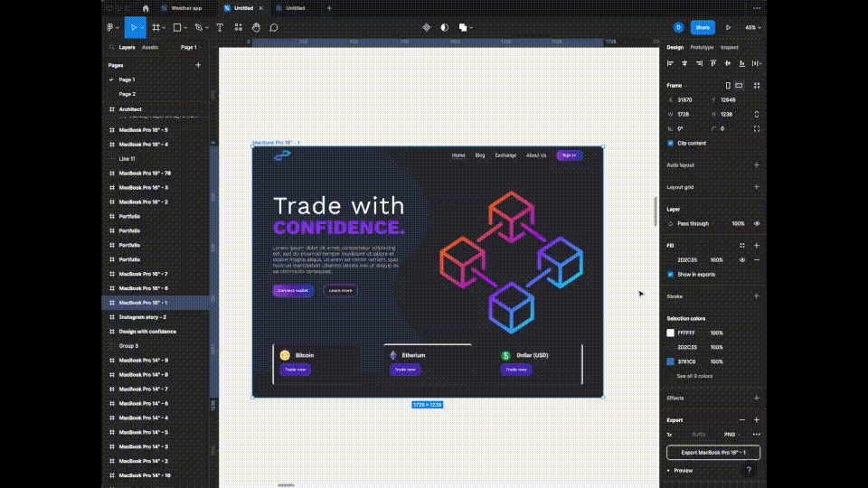Toggle Clip content checkbox

pos(670,144)
